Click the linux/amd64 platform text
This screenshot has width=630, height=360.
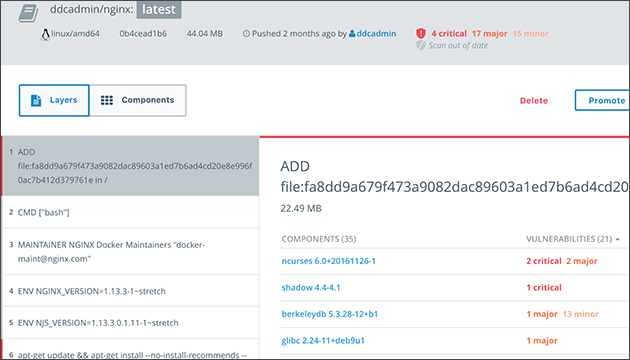pos(75,34)
